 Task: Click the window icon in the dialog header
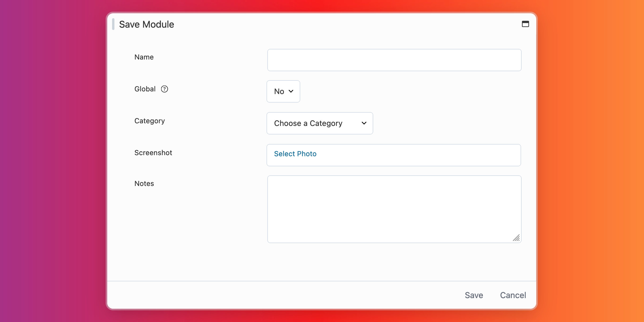(x=526, y=24)
